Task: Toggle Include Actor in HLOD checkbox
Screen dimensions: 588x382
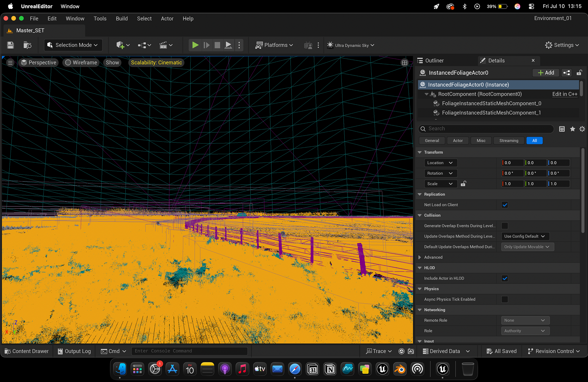Action: click(505, 278)
